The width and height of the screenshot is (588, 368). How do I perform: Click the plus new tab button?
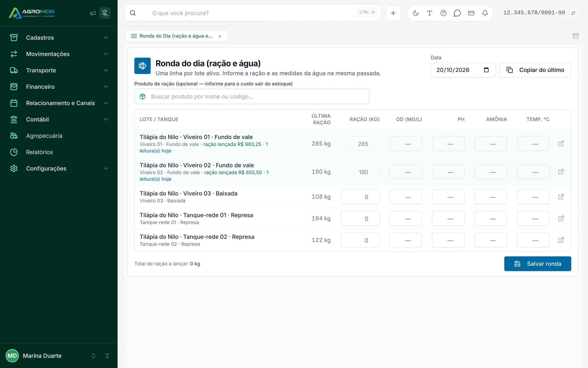(393, 13)
